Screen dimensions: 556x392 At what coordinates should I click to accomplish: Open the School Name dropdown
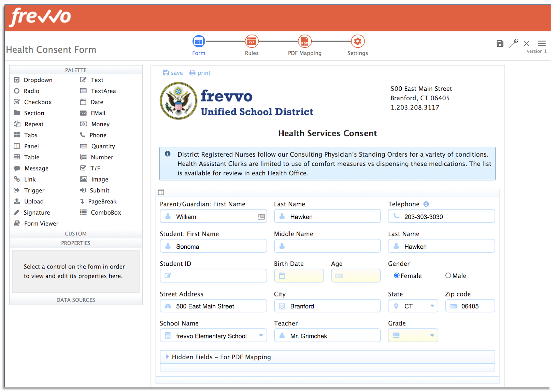(x=213, y=336)
